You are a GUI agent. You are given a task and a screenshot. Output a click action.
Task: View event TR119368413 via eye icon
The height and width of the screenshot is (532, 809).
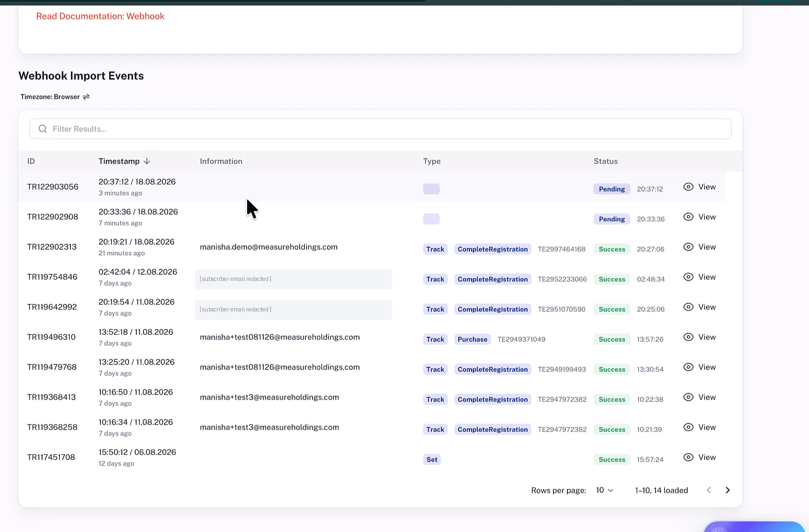pos(688,397)
